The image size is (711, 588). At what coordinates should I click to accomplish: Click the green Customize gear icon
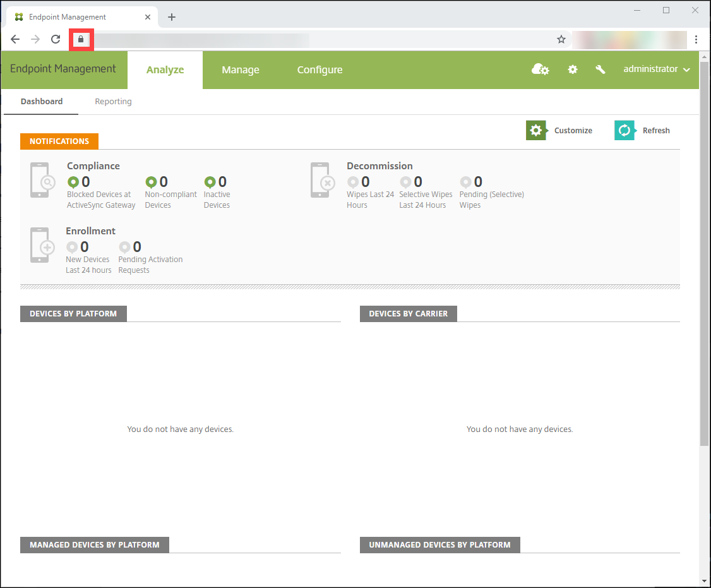[536, 130]
